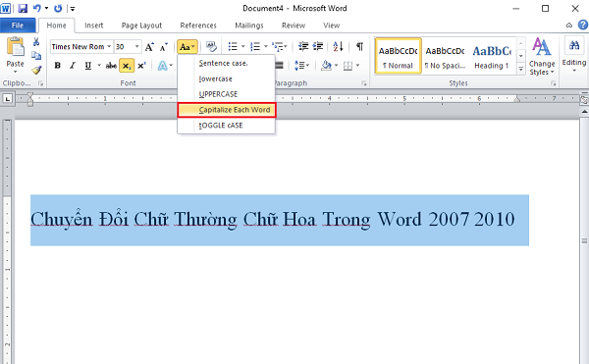Select the Format Painter brush
The height and width of the screenshot is (364, 589).
pyautogui.click(x=36, y=71)
